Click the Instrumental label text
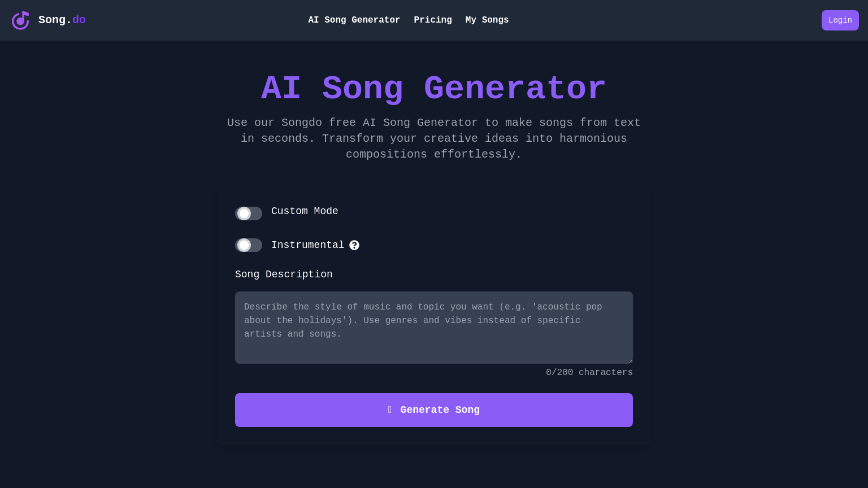 (307, 245)
